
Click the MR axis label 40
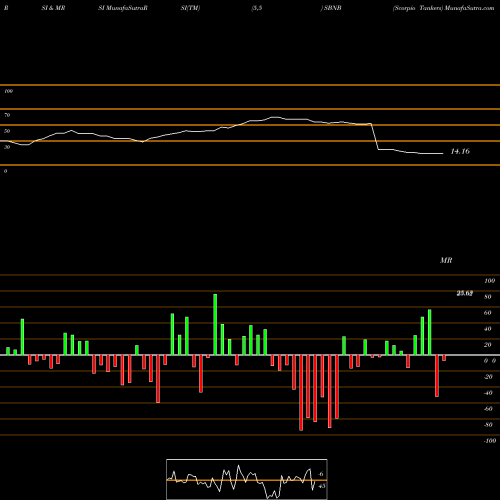click(488, 329)
